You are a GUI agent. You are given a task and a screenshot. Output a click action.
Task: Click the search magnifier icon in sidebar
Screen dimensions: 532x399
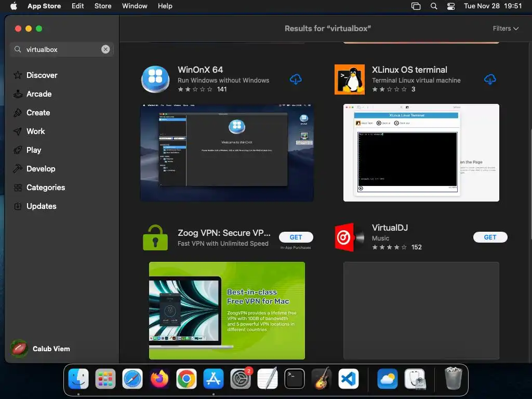pyautogui.click(x=18, y=49)
